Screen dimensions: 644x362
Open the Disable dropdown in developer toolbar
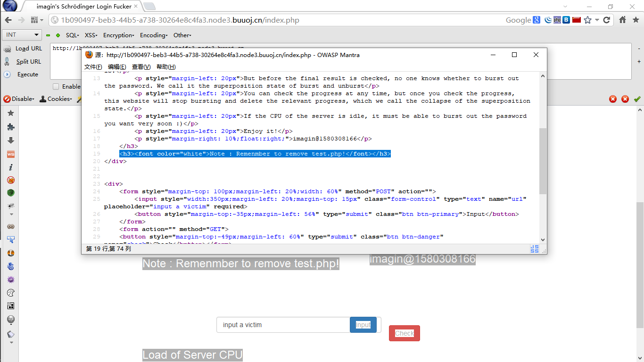coord(19,99)
